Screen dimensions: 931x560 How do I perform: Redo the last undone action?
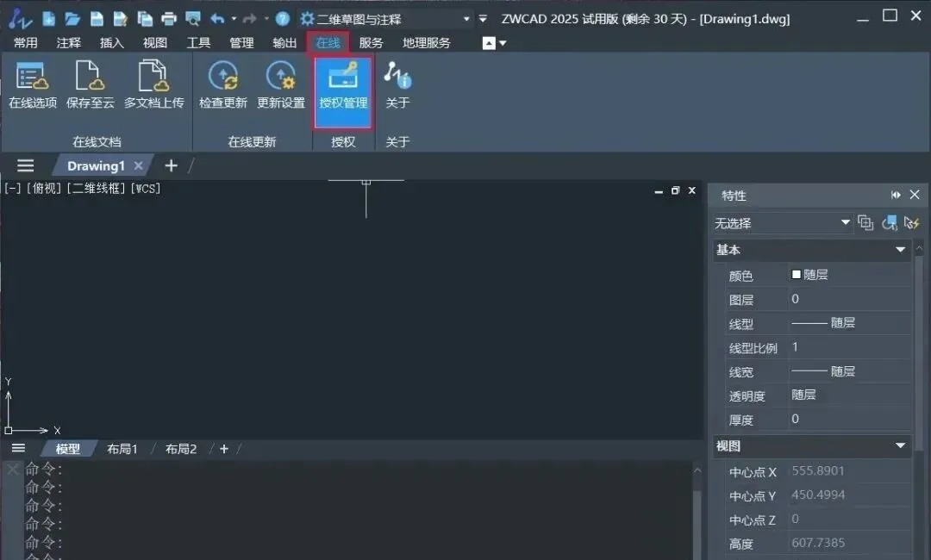tap(250, 19)
